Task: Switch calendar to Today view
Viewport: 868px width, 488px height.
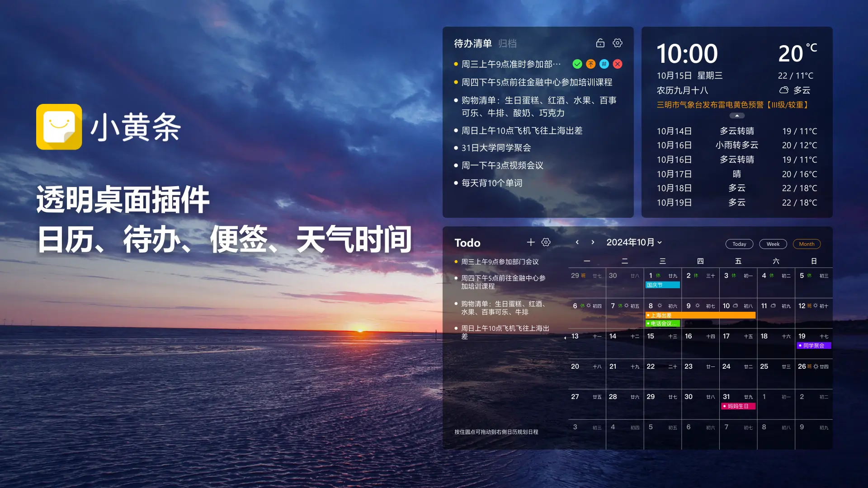Action: [739, 244]
